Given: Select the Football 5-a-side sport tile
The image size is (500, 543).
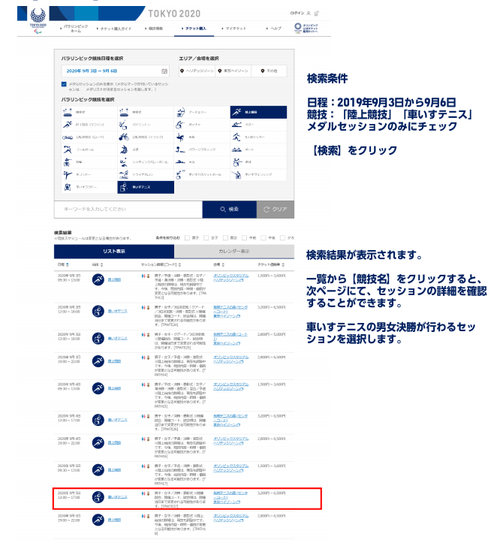Looking at the screenshot, I should pos(258,137).
